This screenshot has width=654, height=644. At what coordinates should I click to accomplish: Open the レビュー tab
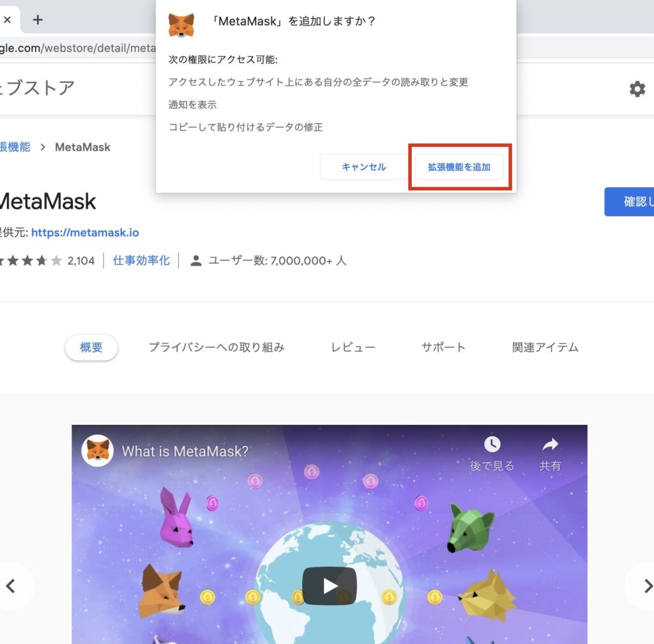click(353, 347)
